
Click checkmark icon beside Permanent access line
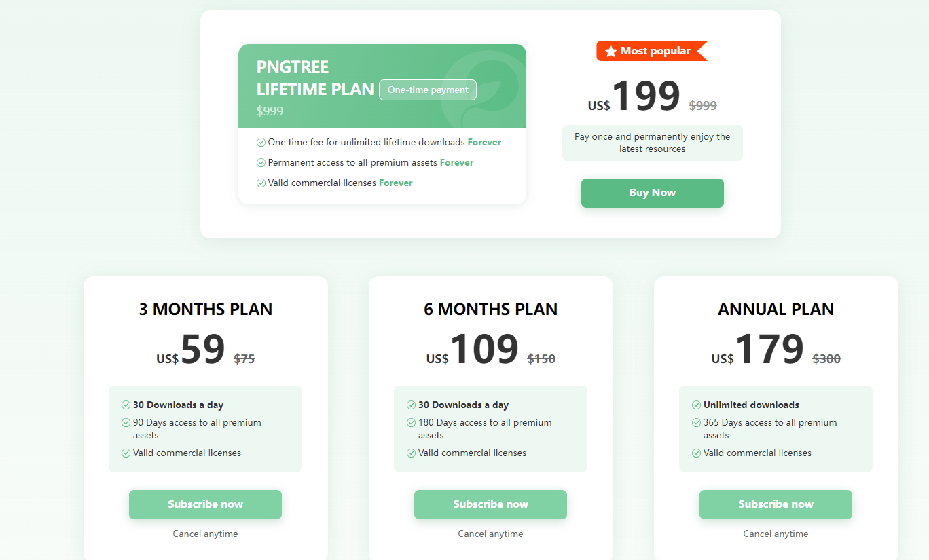[x=261, y=163]
